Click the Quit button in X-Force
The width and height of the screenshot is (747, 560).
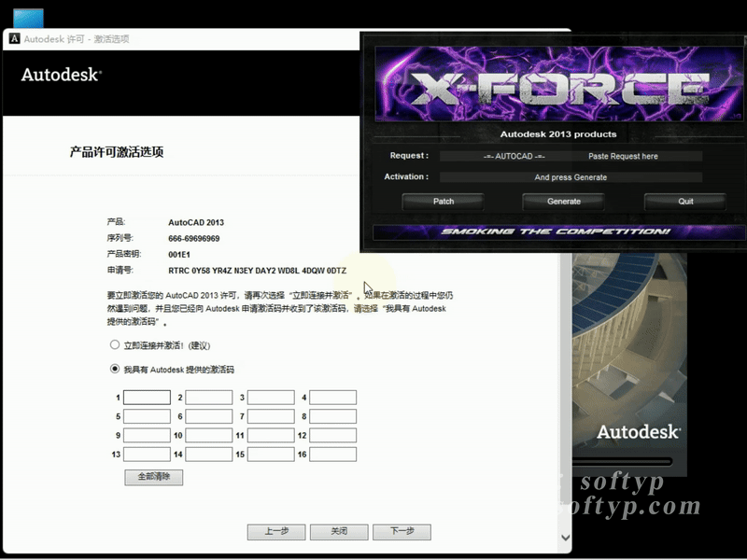tap(685, 202)
